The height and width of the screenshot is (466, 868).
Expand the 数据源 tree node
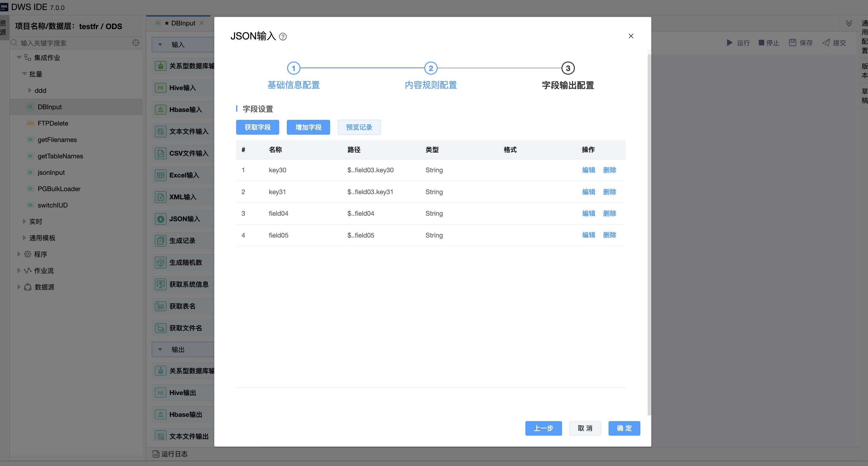(19, 287)
